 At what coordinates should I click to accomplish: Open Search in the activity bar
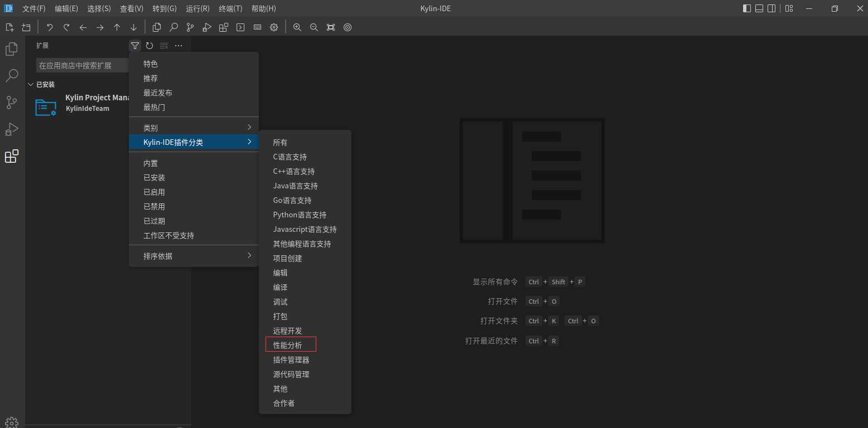pos(12,76)
